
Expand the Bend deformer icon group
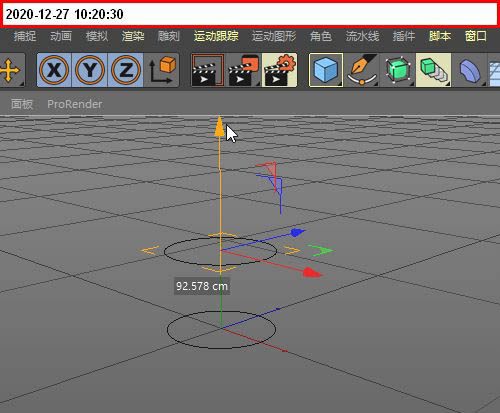point(469,70)
